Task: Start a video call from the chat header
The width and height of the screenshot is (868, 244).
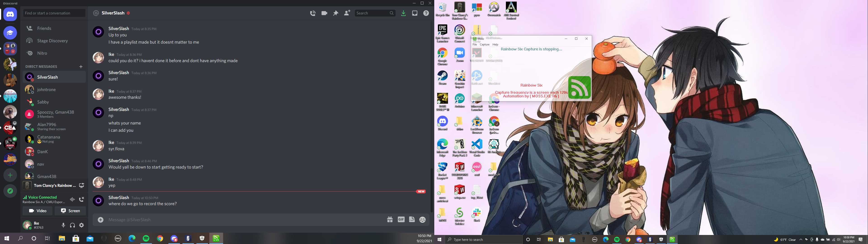Action: [x=324, y=13]
